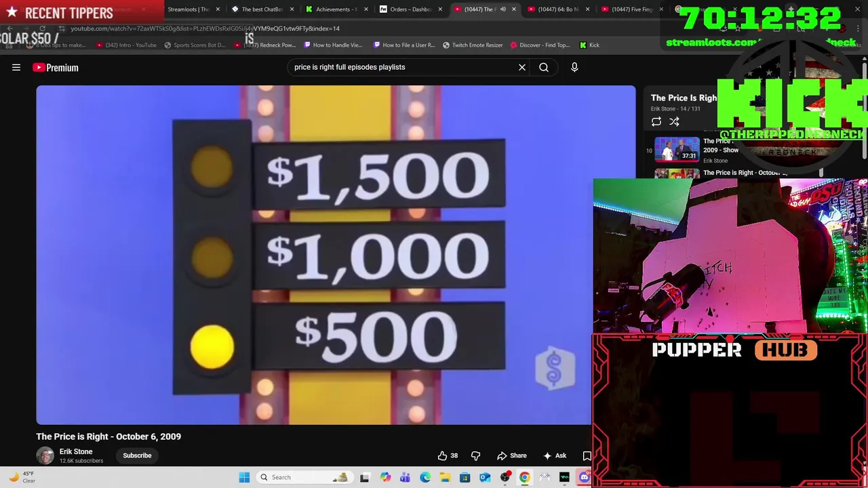
Task: Share this Price is Right video
Action: pyautogui.click(x=511, y=455)
